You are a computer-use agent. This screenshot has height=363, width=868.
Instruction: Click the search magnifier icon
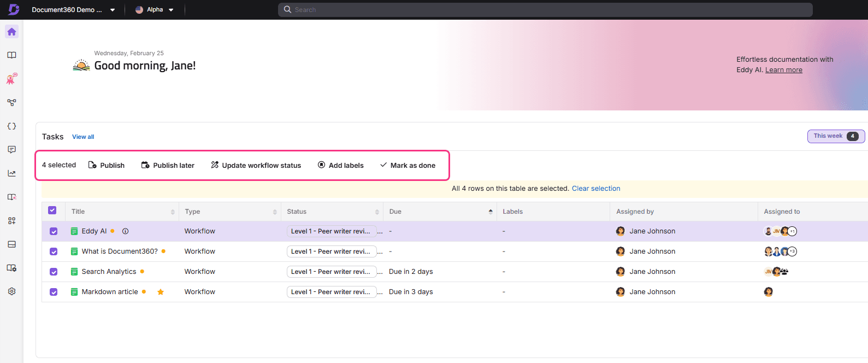pos(287,9)
